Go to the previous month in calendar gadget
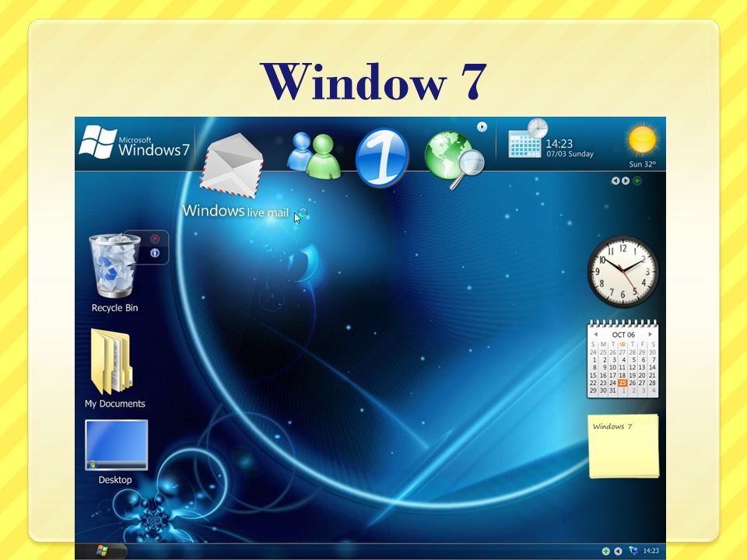 (595, 334)
